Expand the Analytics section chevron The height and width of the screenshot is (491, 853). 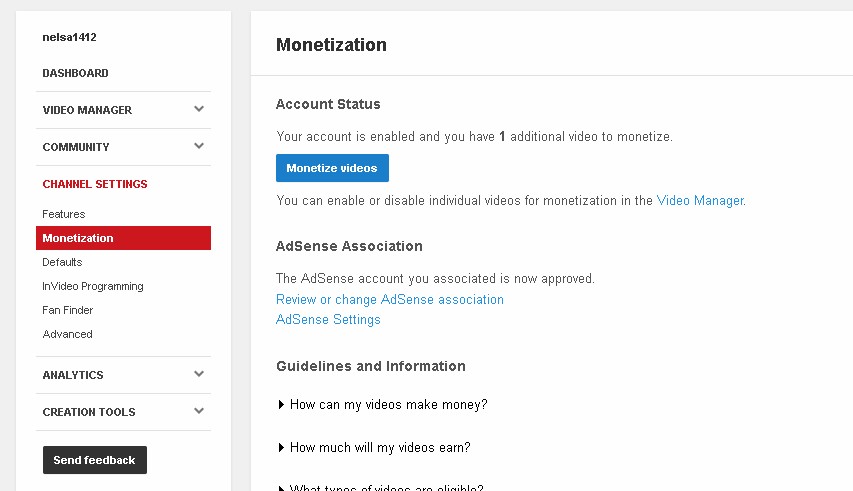pos(199,375)
